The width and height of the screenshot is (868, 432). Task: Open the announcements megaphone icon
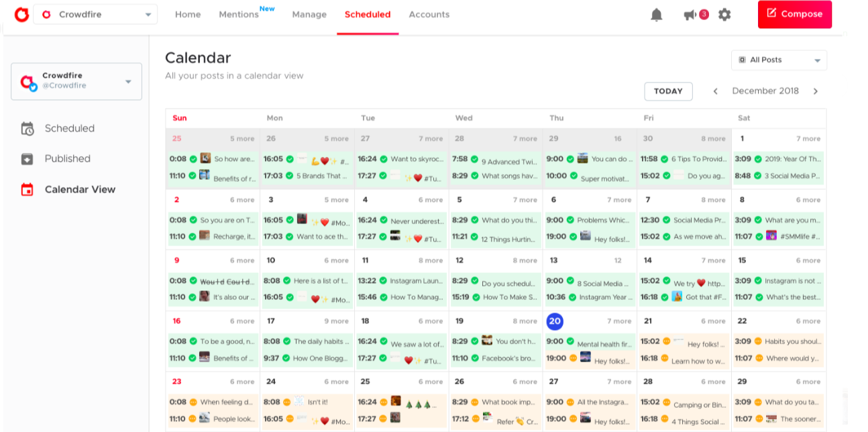689,15
